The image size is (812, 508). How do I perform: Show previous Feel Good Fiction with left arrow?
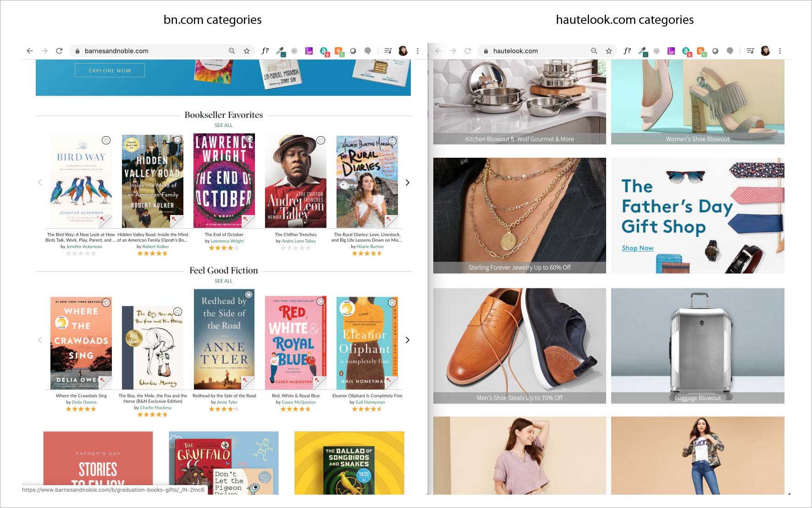click(40, 340)
